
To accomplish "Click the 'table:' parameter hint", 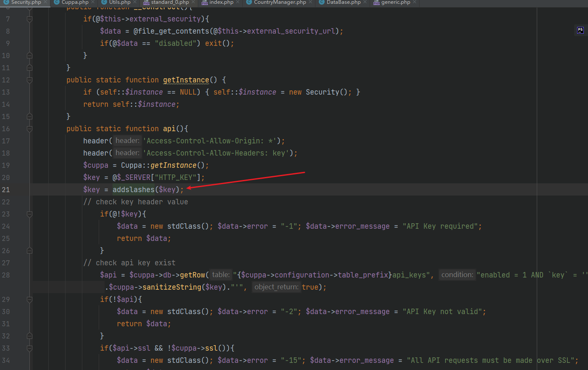I will [221, 275].
